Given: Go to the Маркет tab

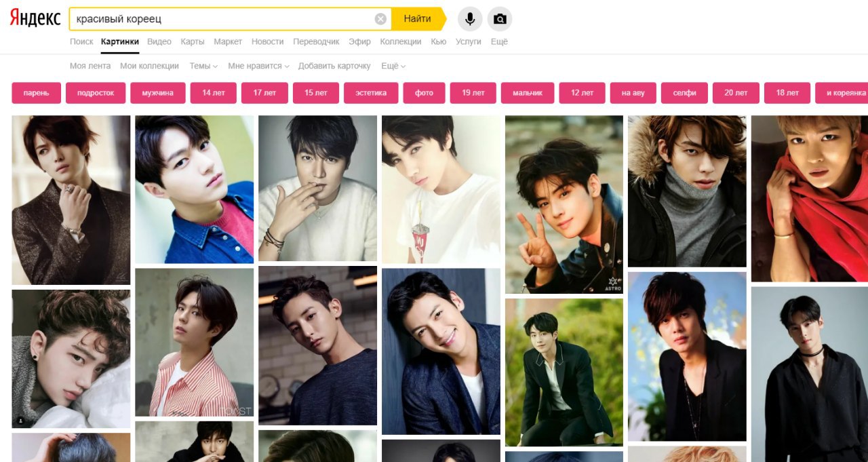Looking at the screenshot, I should (x=228, y=41).
